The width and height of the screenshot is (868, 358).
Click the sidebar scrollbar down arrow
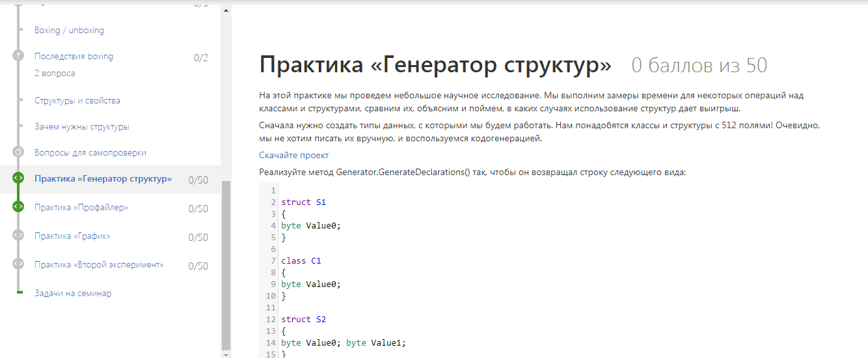(x=226, y=354)
